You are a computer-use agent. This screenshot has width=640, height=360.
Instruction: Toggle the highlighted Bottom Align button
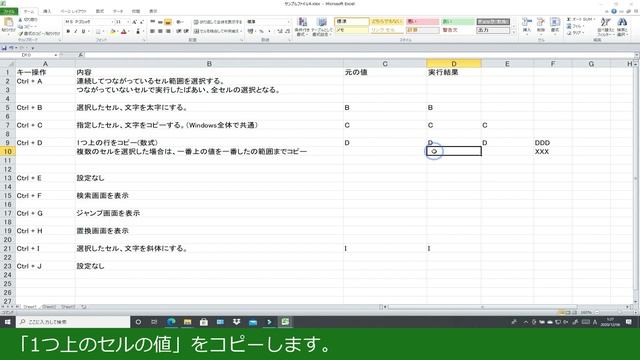[168, 22]
